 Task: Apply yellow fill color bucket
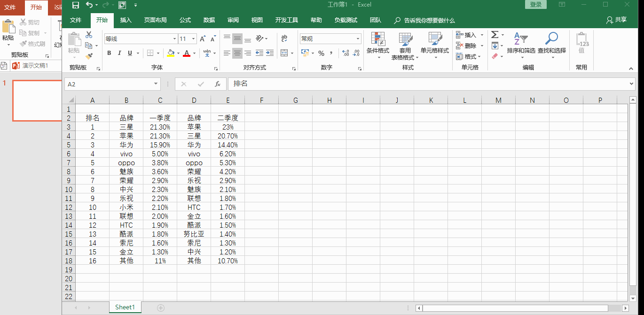[171, 53]
